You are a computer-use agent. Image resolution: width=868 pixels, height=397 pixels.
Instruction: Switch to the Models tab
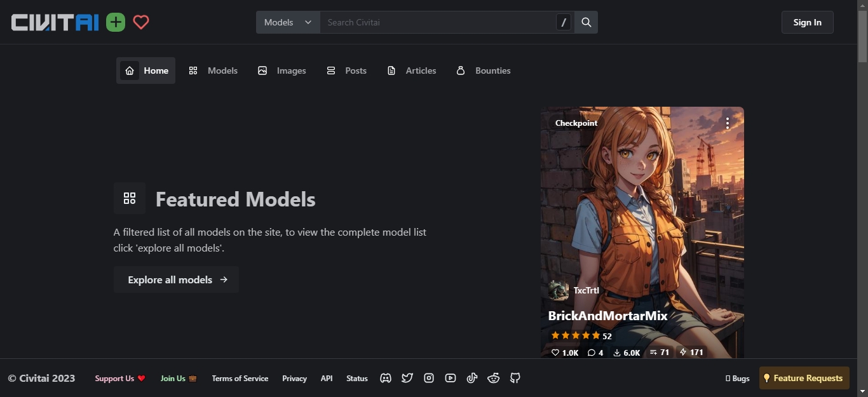213,71
